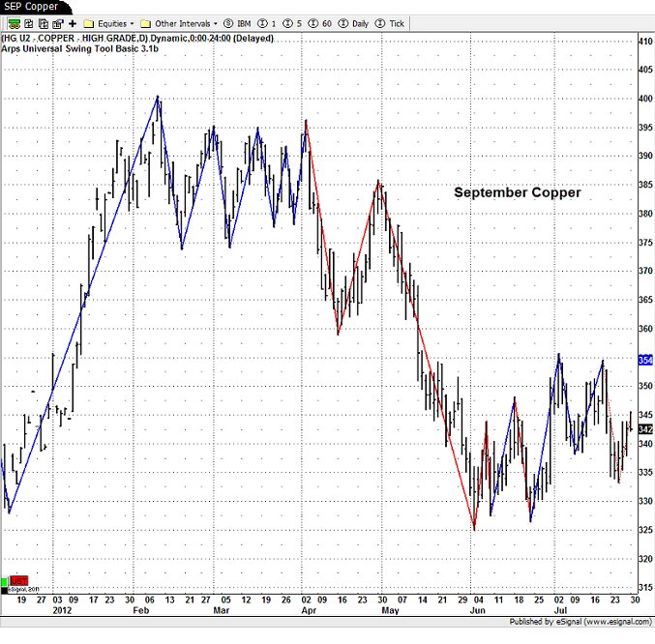
Task: Click the green square at chart bottom-left
Action: tap(5, 581)
